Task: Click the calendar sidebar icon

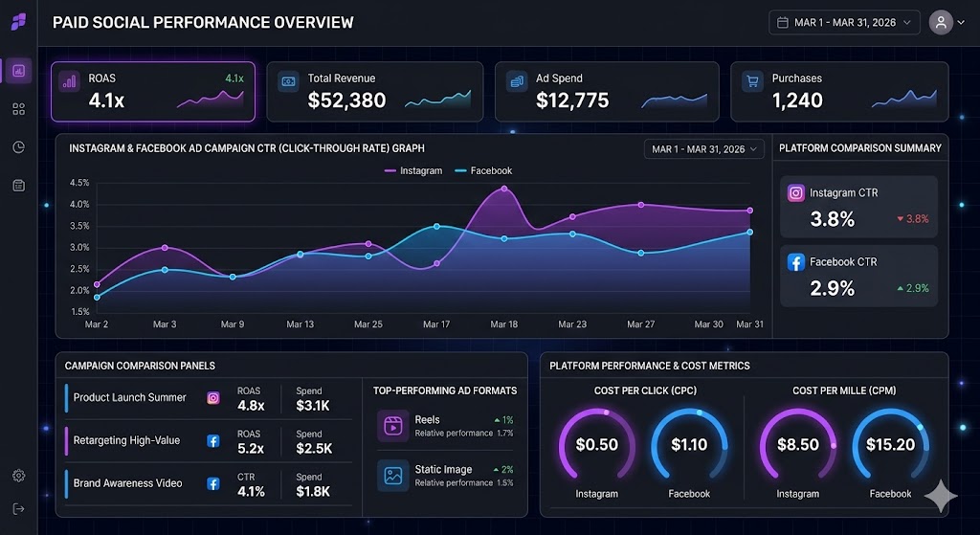Action: [x=18, y=185]
